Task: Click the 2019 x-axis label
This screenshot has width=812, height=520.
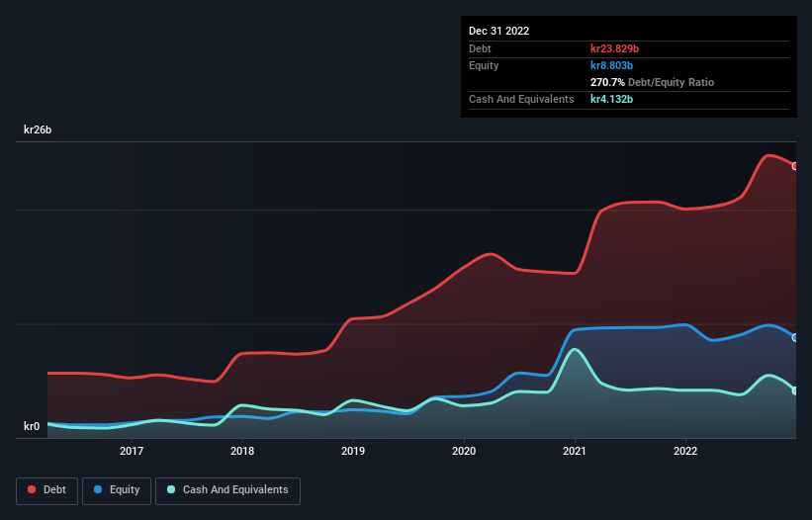Action: tap(353, 451)
